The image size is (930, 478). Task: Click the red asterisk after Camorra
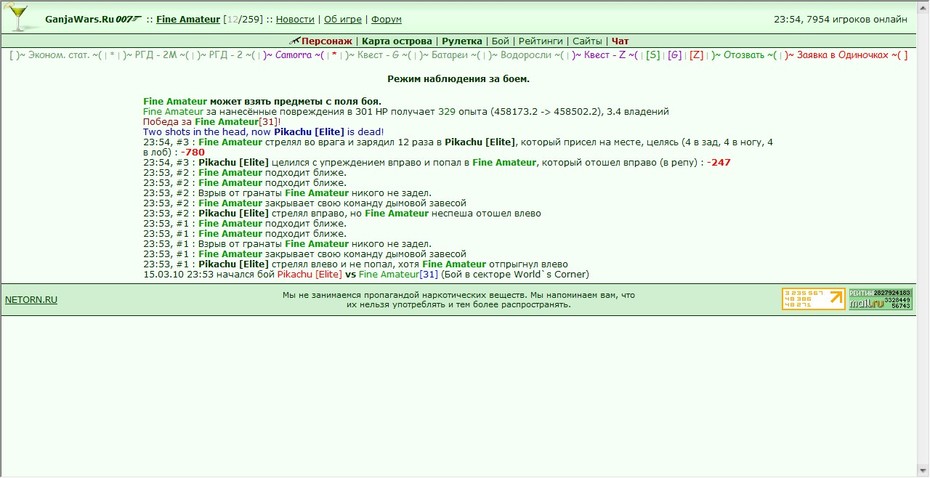pyautogui.click(x=334, y=55)
